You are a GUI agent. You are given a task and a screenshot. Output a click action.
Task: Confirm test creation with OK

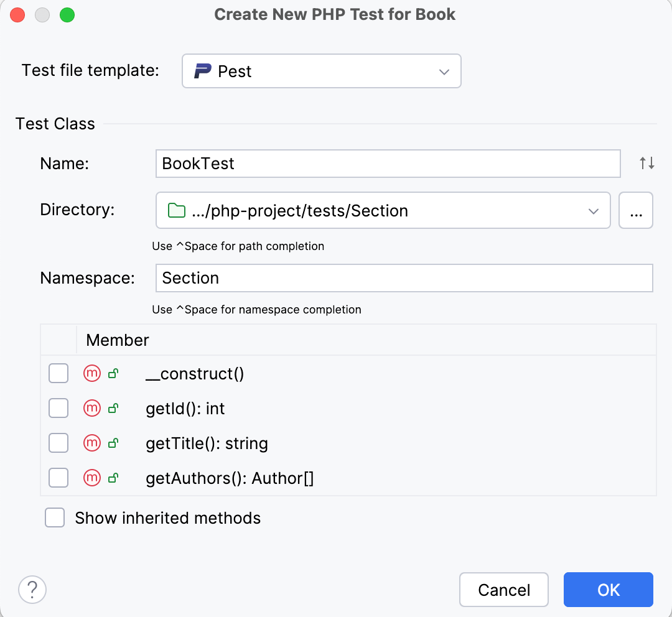(608, 590)
